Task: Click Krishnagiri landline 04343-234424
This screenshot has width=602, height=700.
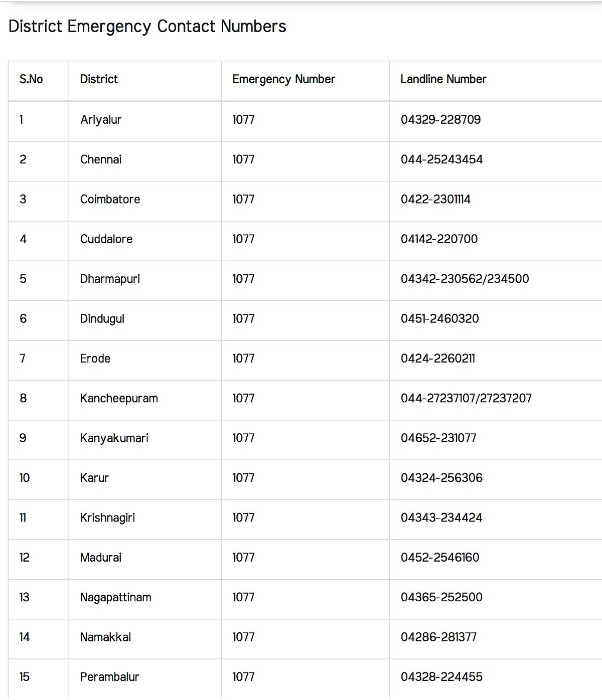Action: (441, 518)
